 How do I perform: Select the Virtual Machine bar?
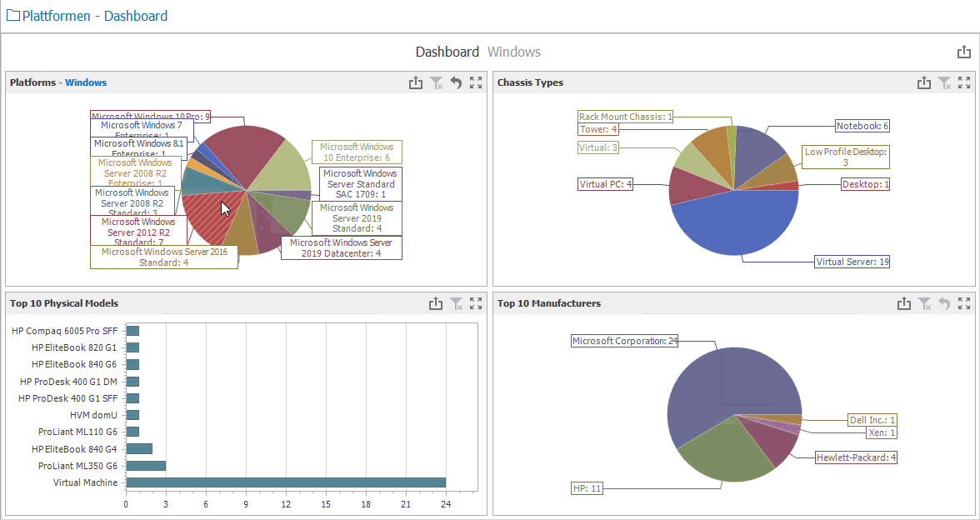286,482
